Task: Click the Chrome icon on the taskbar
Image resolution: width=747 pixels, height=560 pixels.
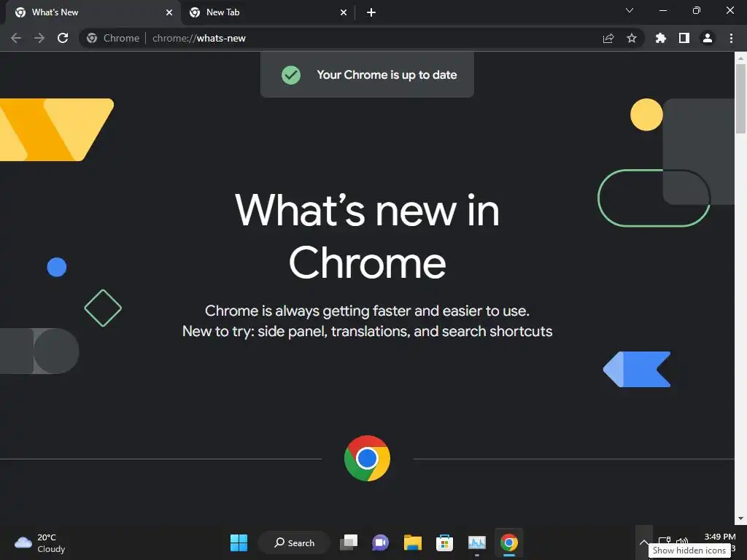Action: coord(508,542)
